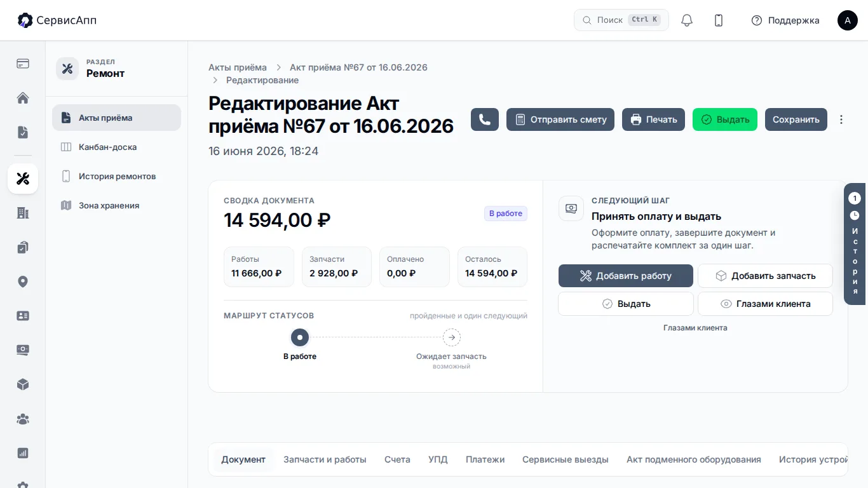Click the В работе status badge
The width and height of the screenshot is (868, 488).
[506, 213]
